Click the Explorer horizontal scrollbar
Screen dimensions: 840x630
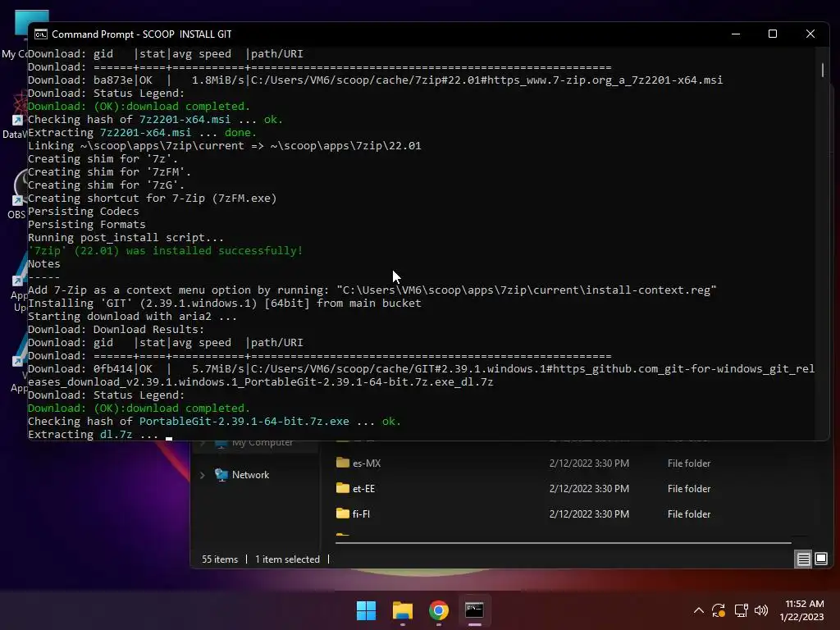[x=563, y=543]
